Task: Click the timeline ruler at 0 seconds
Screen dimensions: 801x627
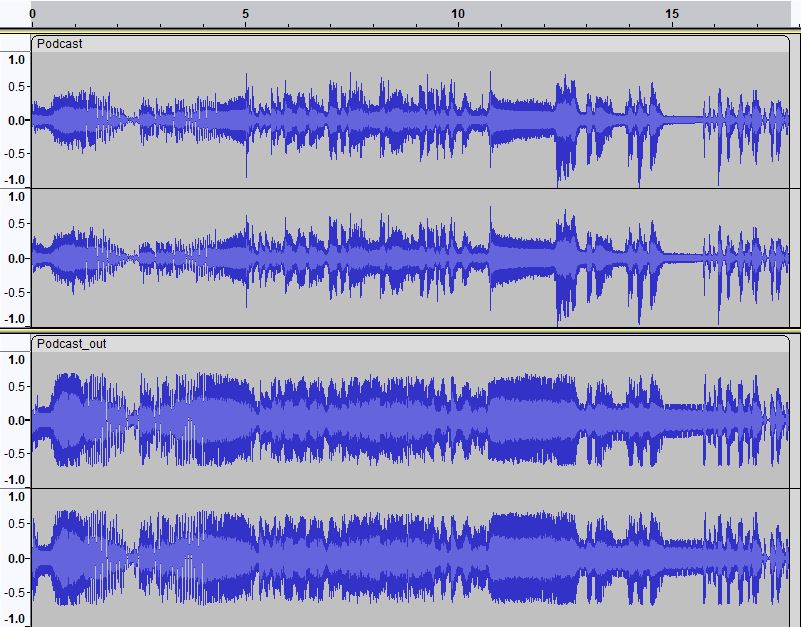Action: (x=33, y=14)
